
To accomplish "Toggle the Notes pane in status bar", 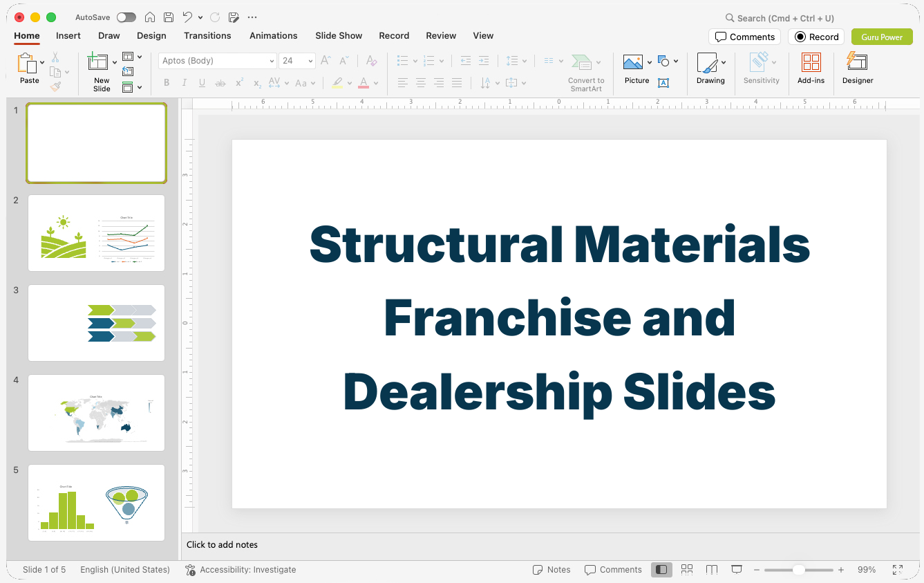I will [x=551, y=570].
